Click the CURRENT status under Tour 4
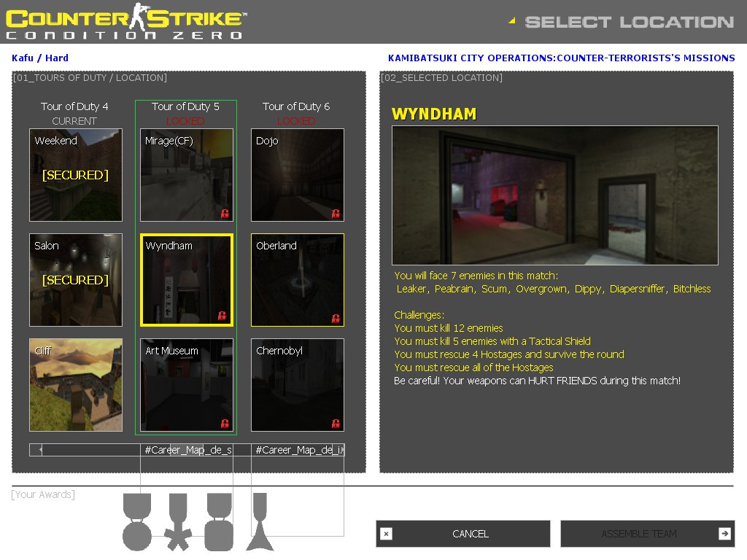The height and width of the screenshot is (560, 747). pyautogui.click(x=74, y=121)
